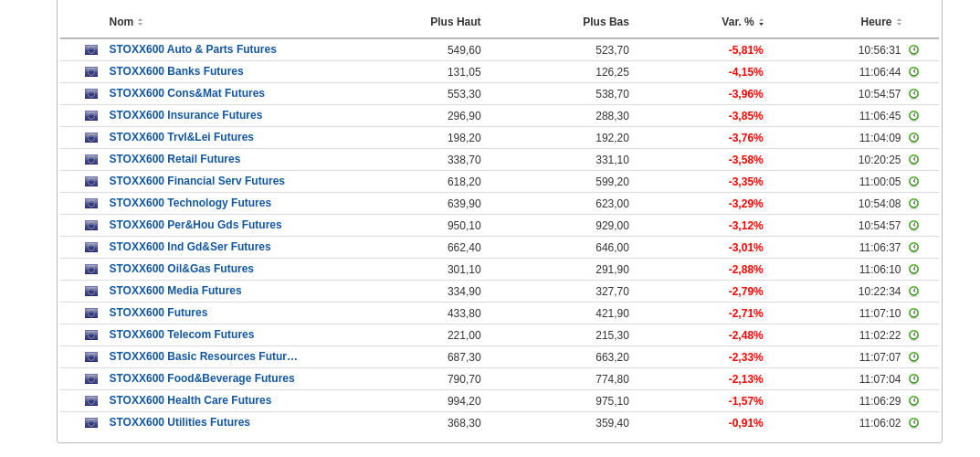The height and width of the screenshot is (457, 980).
Task: Open STOXX600 Basic Resources Futures link
Action: (x=203, y=356)
